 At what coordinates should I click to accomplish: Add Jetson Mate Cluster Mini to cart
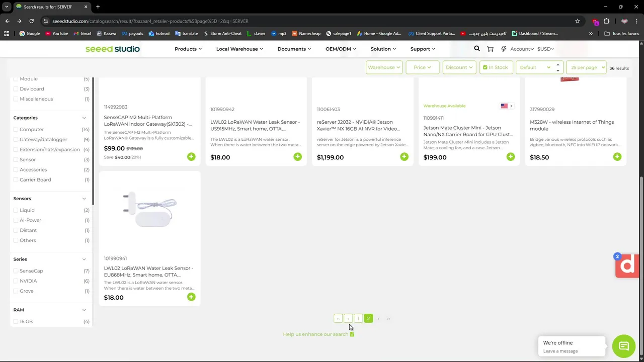pos(511,157)
